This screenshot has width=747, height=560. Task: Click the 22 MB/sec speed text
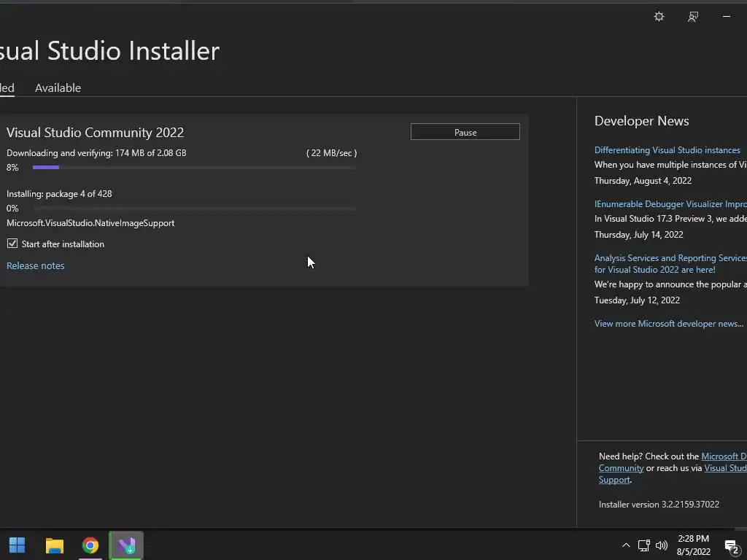(x=332, y=153)
